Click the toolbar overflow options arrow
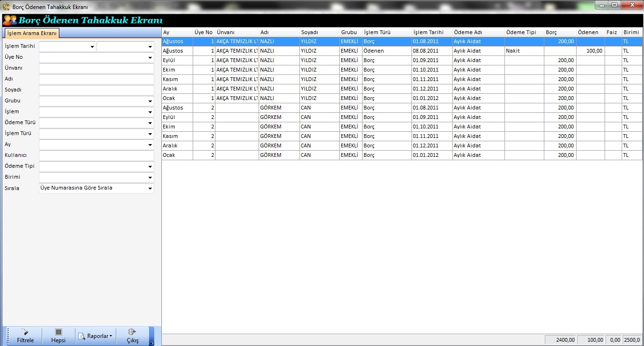 pyautogui.click(x=151, y=343)
